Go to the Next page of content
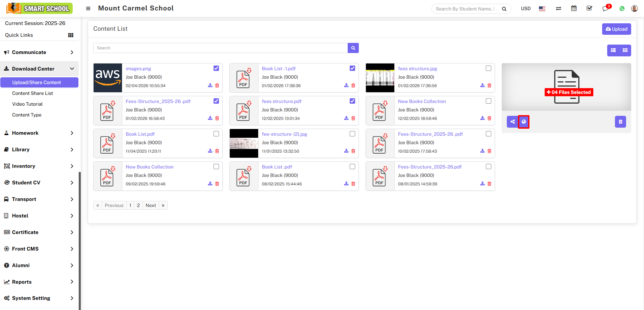 point(151,205)
